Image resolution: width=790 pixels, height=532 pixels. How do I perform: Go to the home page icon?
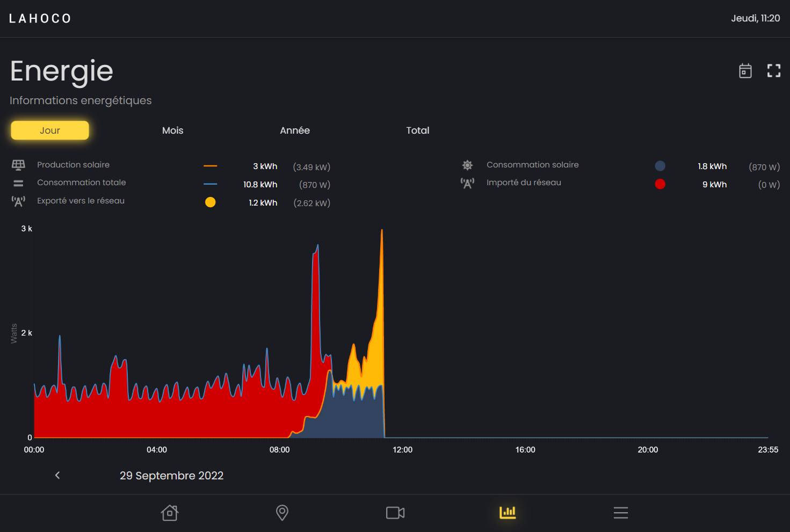(170, 513)
